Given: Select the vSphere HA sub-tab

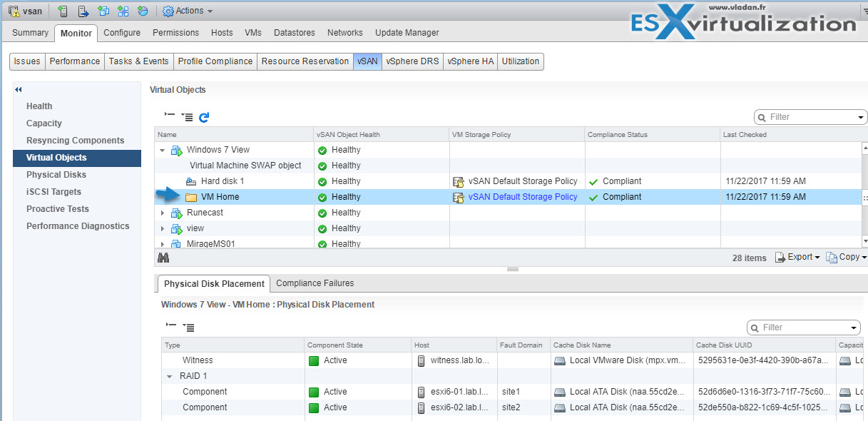Looking at the screenshot, I should click(x=471, y=61).
